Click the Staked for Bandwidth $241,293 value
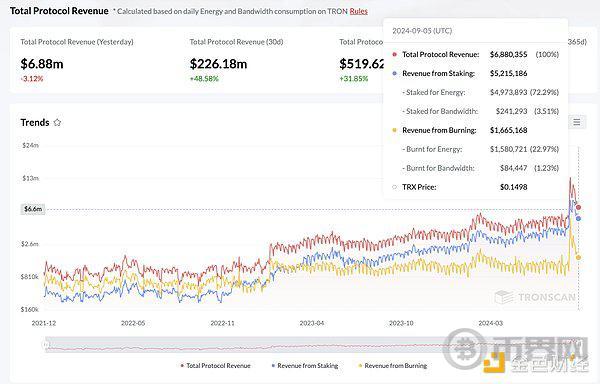Image resolution: width=600 pixels, height=384 pixels. 512,111
